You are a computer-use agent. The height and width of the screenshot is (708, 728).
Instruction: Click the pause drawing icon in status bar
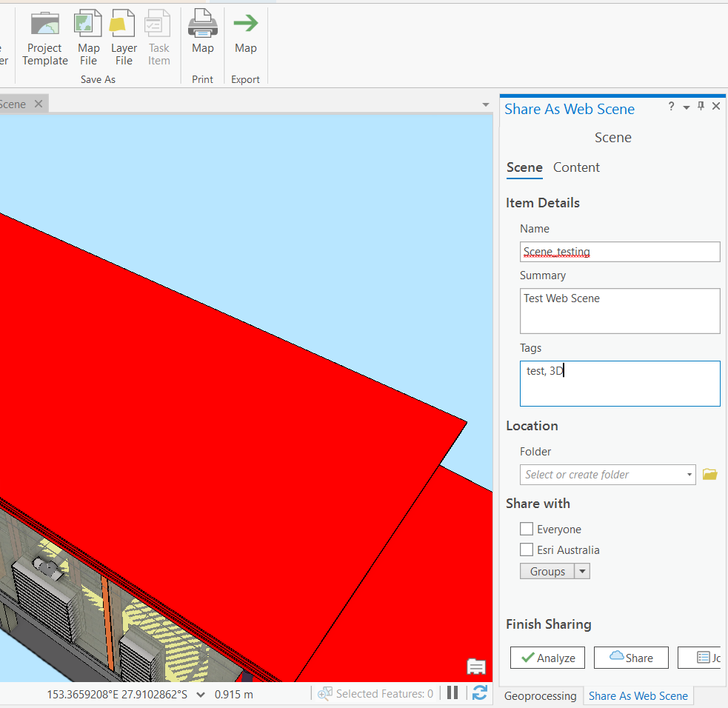(x=453, y=692)
